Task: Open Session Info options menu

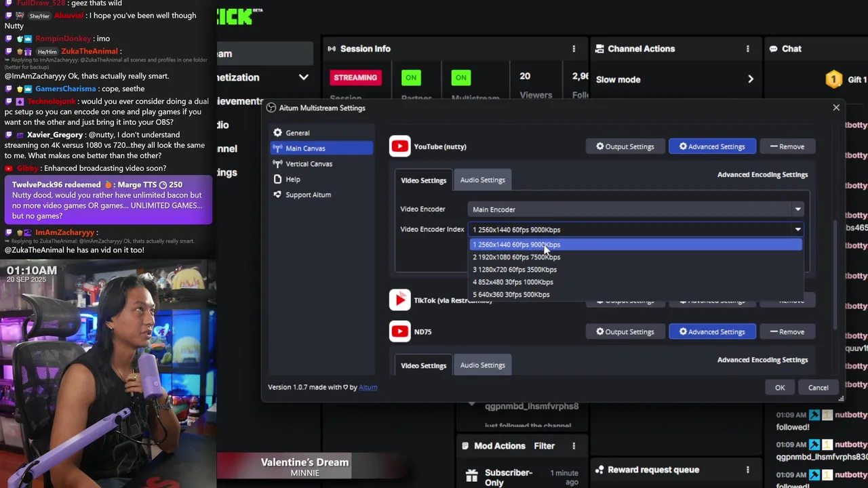Action: point(574,49)
